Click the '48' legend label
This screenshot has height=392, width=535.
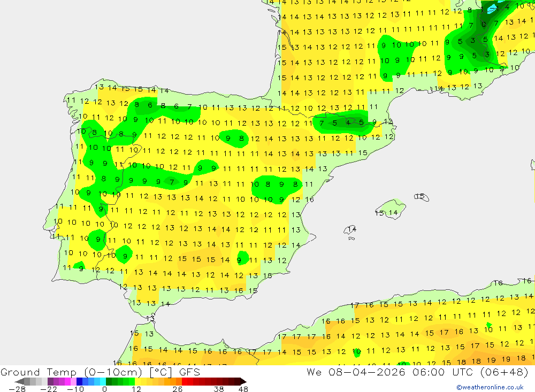pyautogui.click(x=243, y=389)
